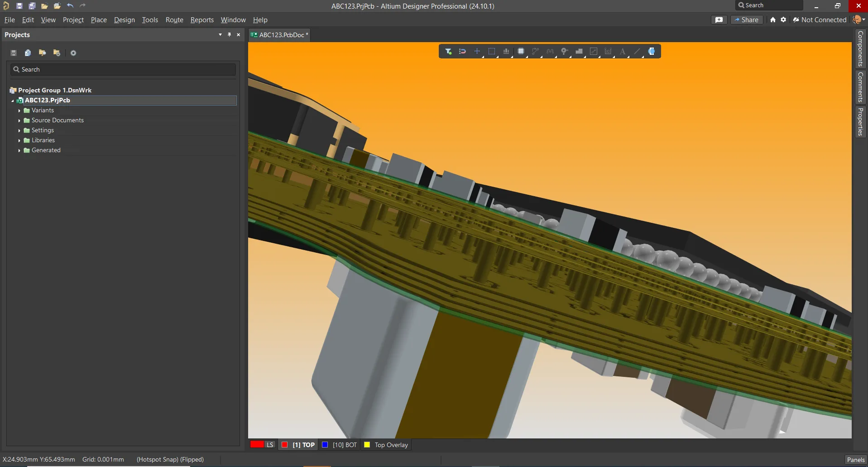
Task: Toggle the blue [10] BOT layer
Action: coord(325,445)
